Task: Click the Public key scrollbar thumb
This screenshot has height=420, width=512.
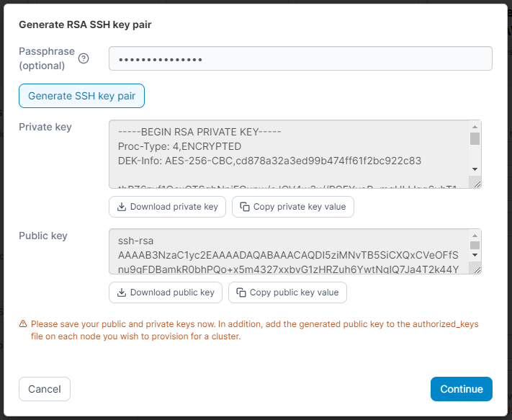Action: click(475, 245)
